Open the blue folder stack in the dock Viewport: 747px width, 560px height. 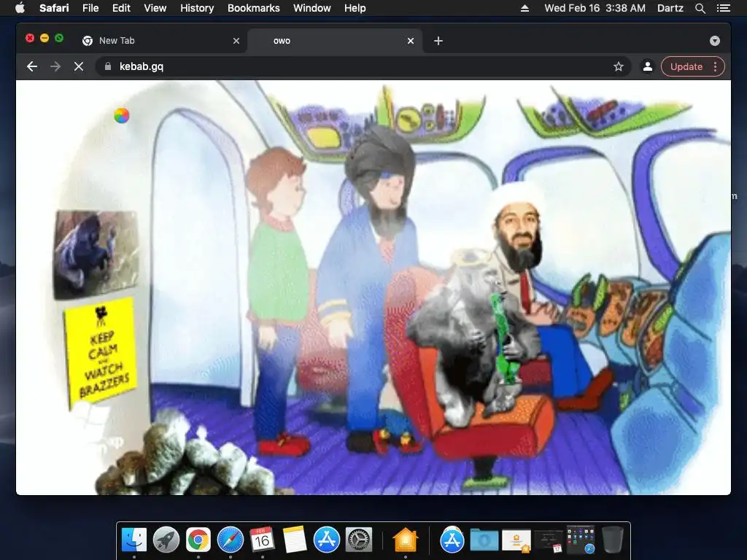[484, 540]
